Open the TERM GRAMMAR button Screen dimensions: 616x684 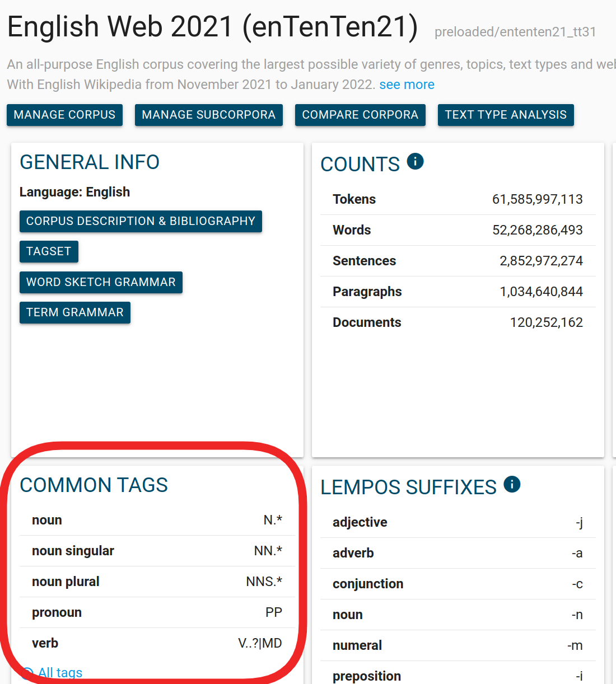point(75,312)
